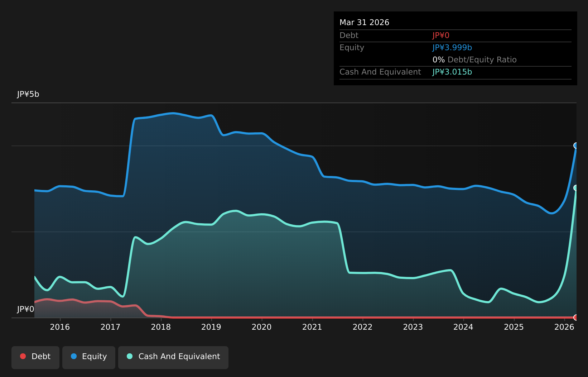Click the 2016 x-axis label
Image resolution: width=588 pixels, height=377 pixels.
pos(60,327)
